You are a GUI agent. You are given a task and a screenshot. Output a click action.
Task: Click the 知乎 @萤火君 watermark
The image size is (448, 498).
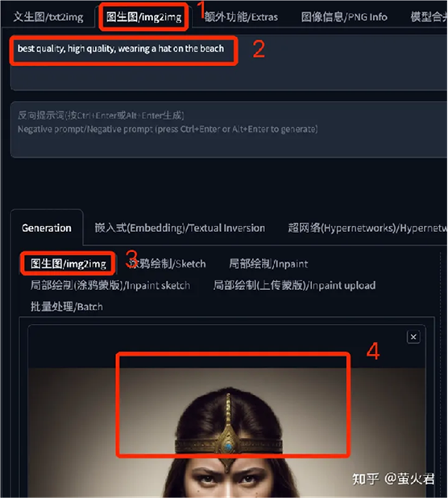[x=393, y=479]
